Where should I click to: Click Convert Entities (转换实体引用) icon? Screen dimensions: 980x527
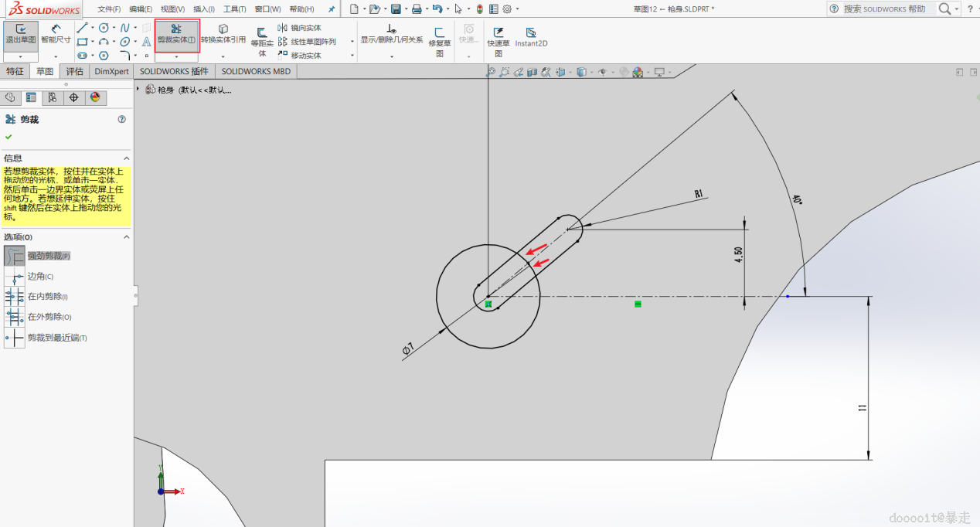click(223, 33)
